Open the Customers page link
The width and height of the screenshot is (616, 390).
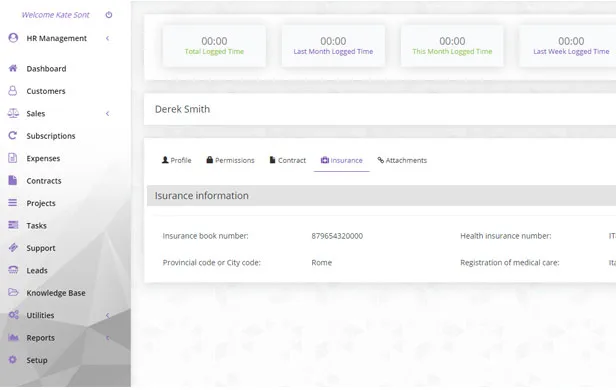tap(46, 91)
